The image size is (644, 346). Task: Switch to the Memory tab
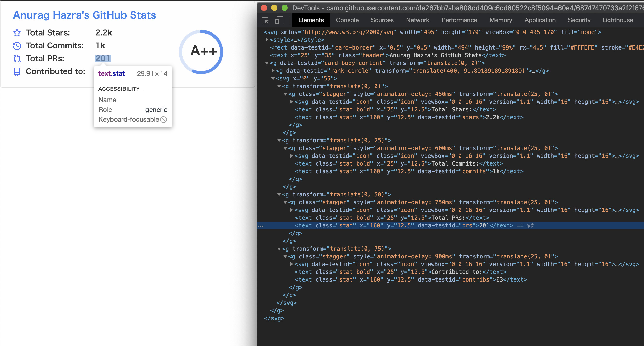[x=501, y=20]
